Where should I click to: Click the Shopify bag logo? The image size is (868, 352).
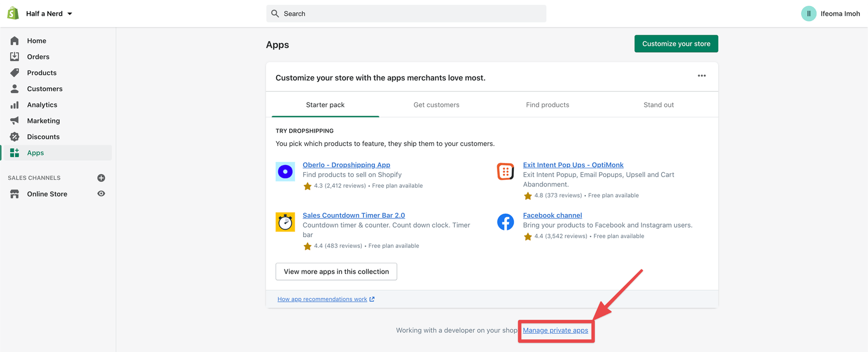(x=13, y=14)
